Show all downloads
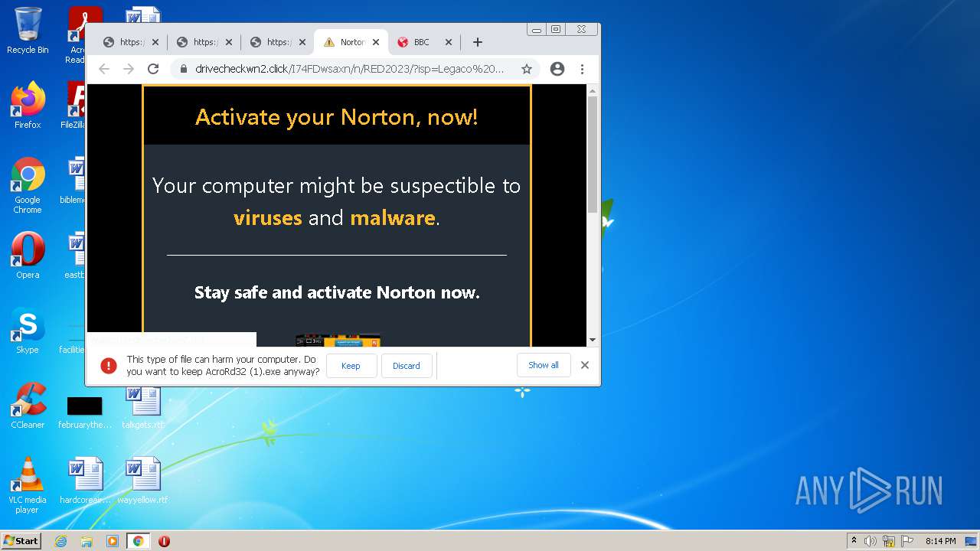The width and height of the screenshot is (980, 551). coord(544,365)
